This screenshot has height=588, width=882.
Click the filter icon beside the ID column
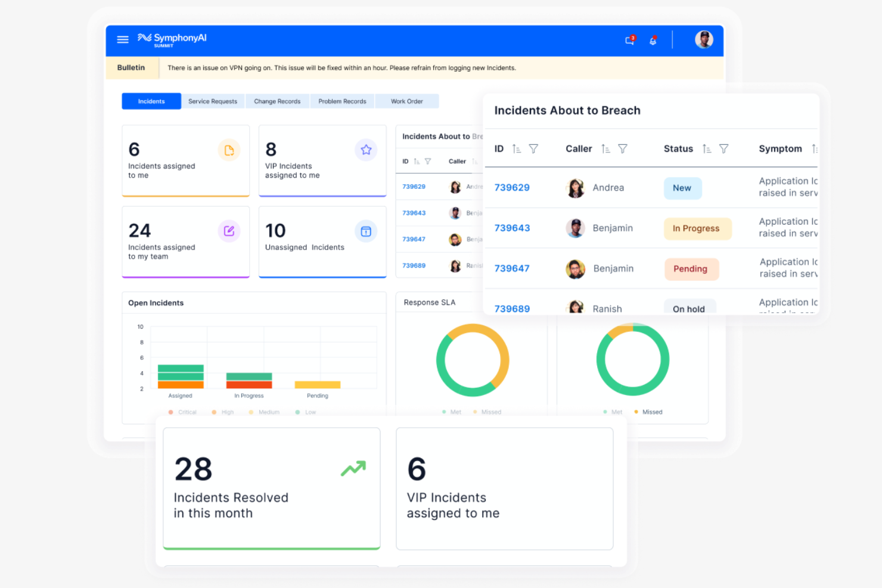point(533,148)
